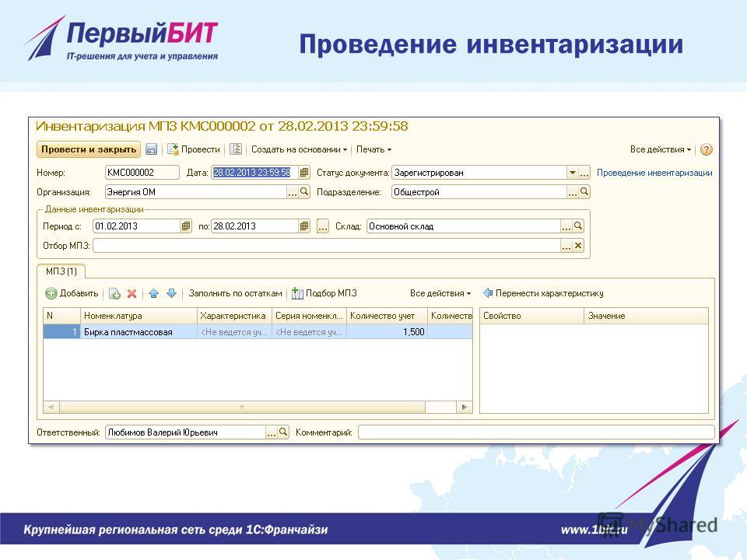The image size is (747, 560).
Task: Click the Дата input field
Action: click(255, 173)
